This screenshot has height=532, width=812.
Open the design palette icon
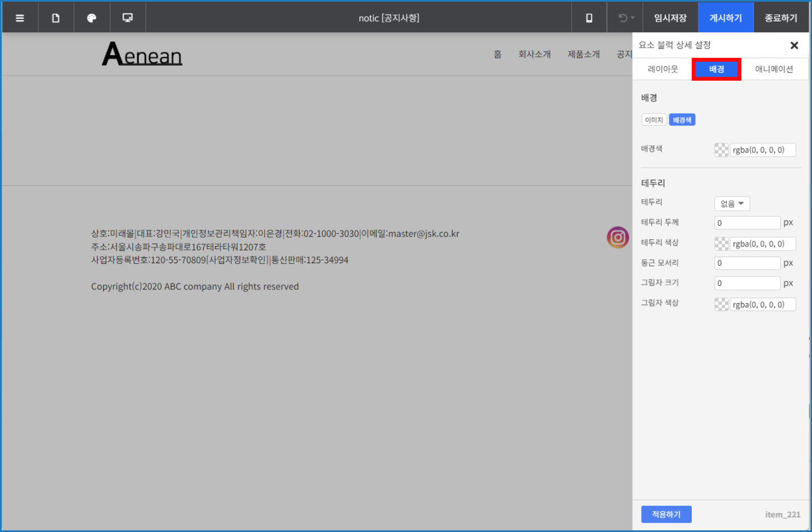[92, 18]
